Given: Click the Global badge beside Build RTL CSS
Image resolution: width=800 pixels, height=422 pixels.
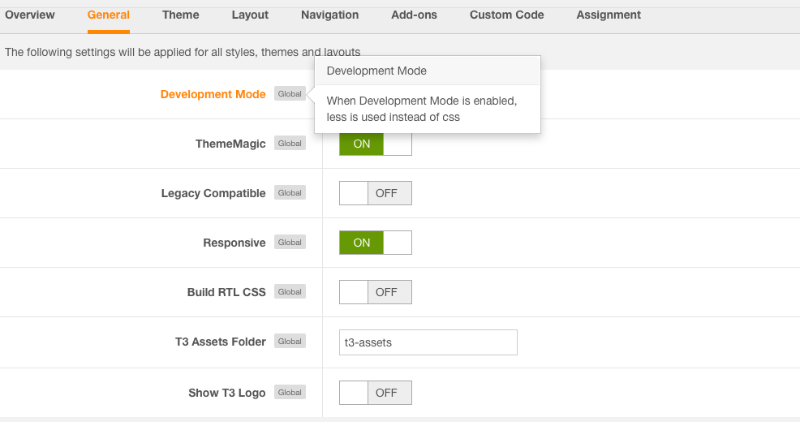Looking at the screenshot, I should point(290,292).
